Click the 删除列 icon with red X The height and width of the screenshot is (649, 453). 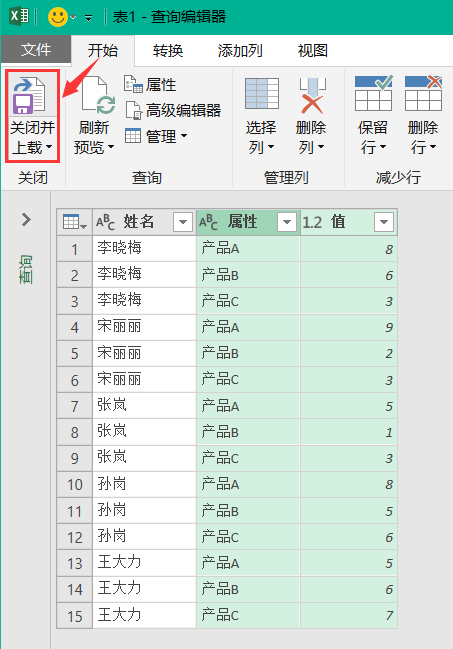click(313, 96)
